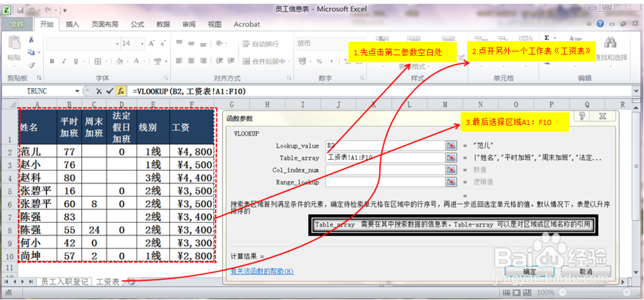Increase font size with large A icon

(x=151, y=43)
